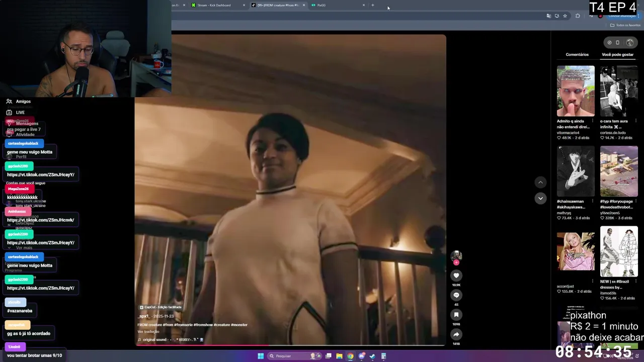644x362 pixels.
Task: Open the creator avatar beside the video
Action: pos(456,256)
